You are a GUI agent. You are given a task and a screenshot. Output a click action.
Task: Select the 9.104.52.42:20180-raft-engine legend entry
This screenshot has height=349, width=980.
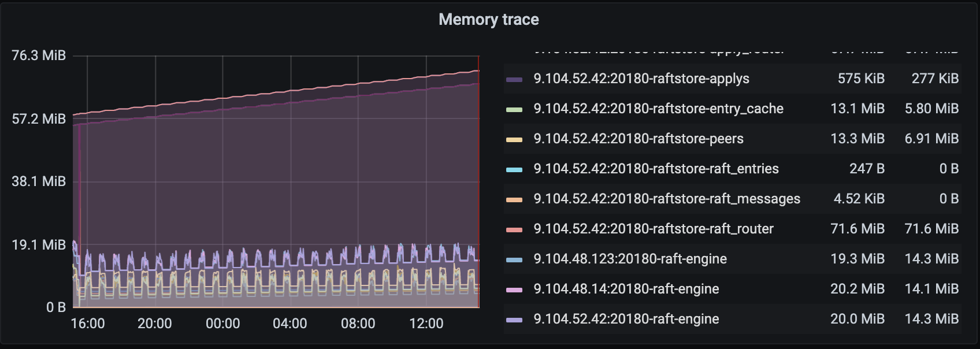pyautogui.click(x=626, y=319)
